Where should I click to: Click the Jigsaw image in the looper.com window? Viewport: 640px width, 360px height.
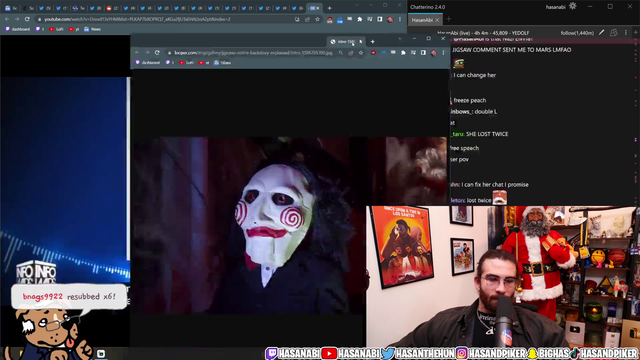[290, 225]
